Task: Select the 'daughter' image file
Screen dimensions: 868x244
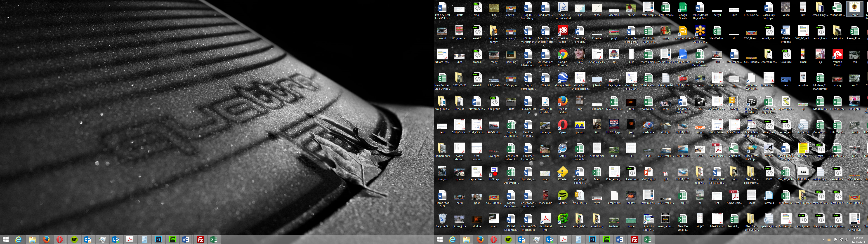Action: pyautogui.click(x=854, y=103)
